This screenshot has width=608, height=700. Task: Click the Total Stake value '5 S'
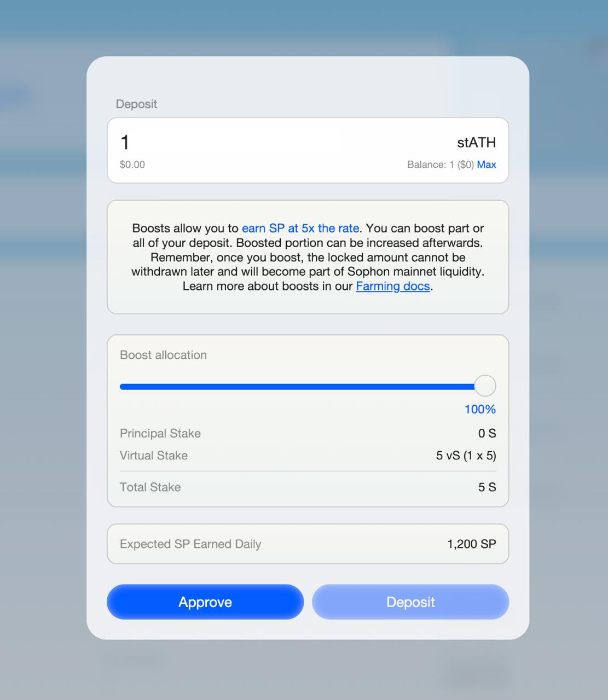tap(487, 487)
